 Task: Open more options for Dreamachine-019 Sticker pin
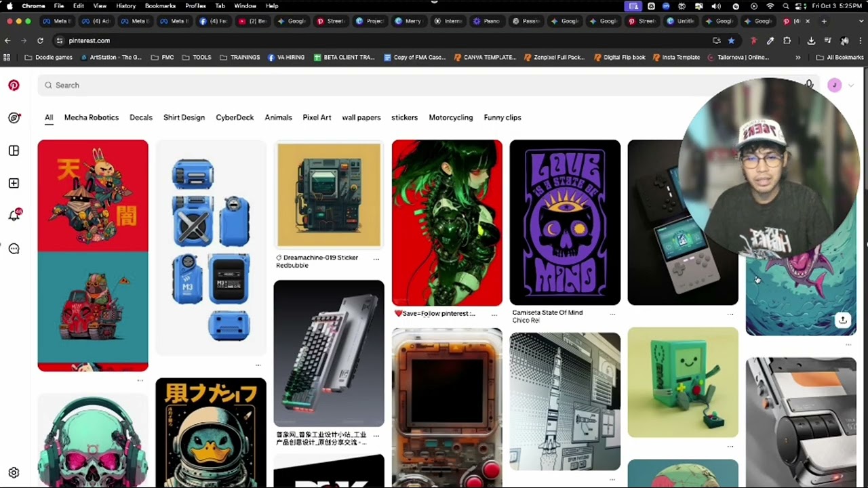pos(376,258)
